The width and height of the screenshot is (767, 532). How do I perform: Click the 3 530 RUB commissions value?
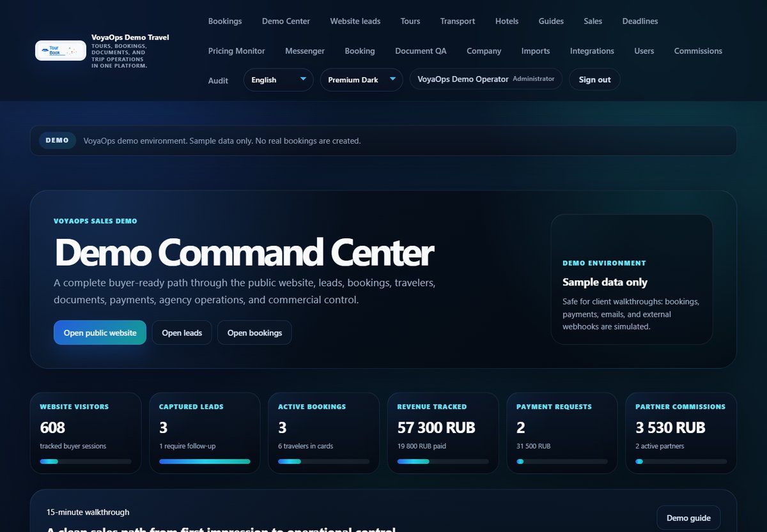(670, 427)
